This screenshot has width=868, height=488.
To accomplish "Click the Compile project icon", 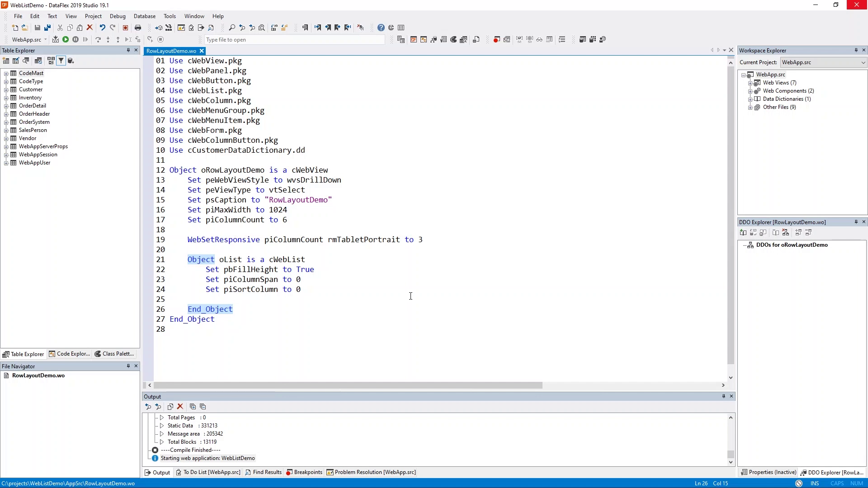I will [56, 40].
